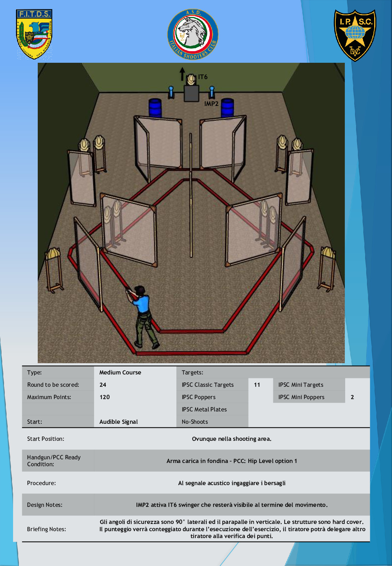This screenshot has height=566, width=392.
Task: Click the "No-Shoots" row label
Action: (195, 422)
